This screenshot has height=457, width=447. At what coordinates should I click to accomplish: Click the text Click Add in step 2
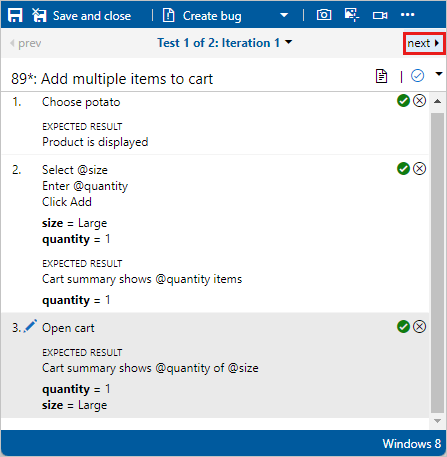[67, 202]
